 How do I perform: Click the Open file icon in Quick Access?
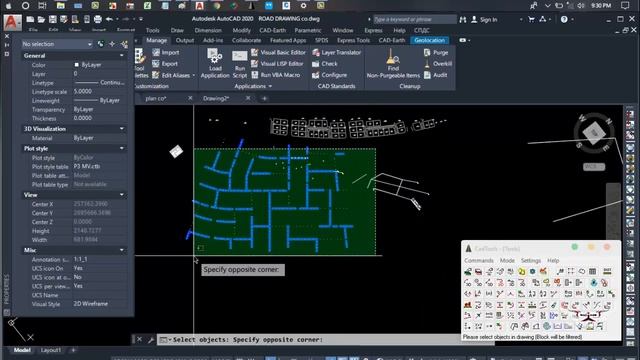(x=41, y=19)
